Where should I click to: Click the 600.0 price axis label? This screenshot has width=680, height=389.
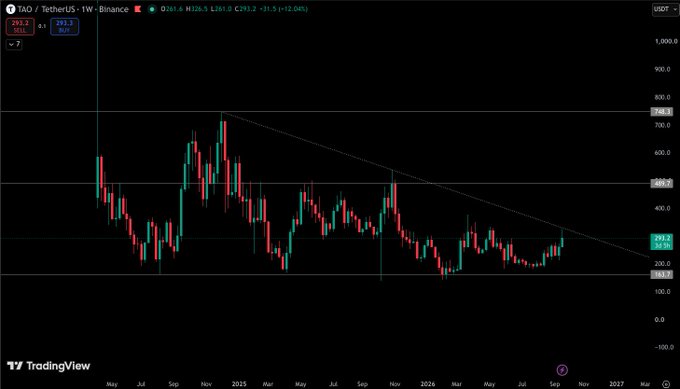tap(662, 153)
